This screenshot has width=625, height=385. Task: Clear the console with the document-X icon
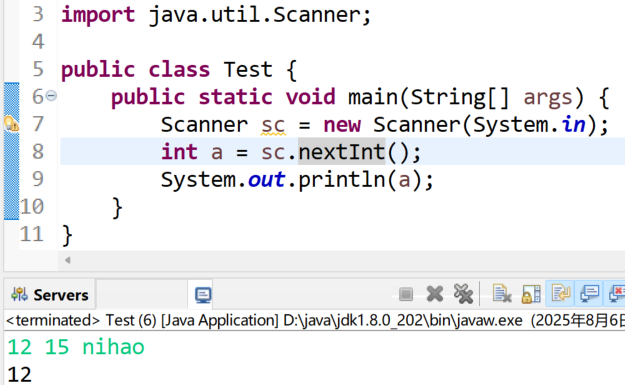501,294
